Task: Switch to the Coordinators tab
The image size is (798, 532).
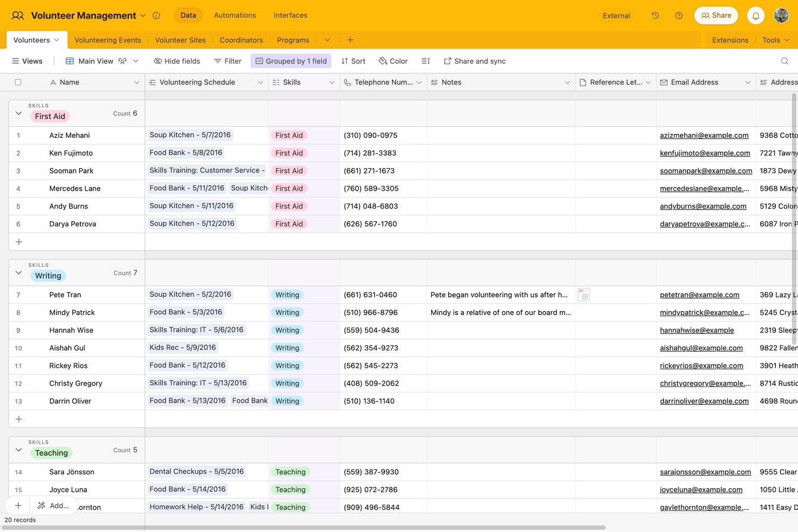Action: pos(242,40)
